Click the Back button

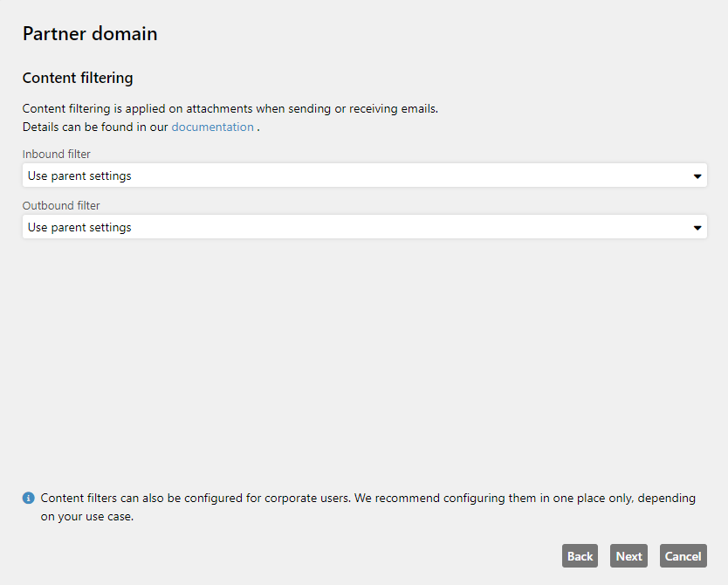click(x=580, y=555)
